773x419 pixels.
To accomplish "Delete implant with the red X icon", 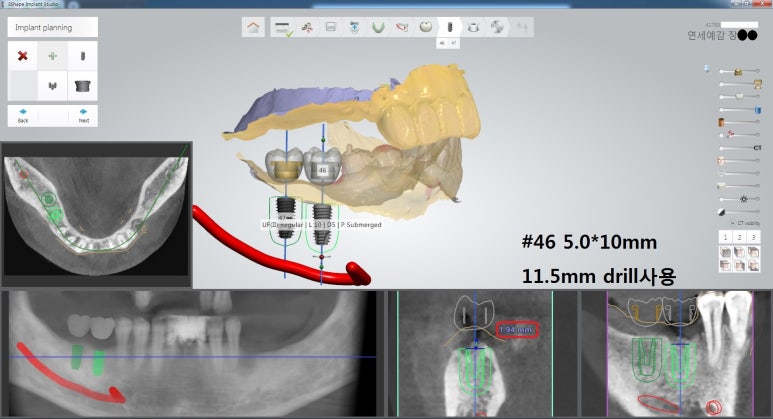I will tap(22, 56).
